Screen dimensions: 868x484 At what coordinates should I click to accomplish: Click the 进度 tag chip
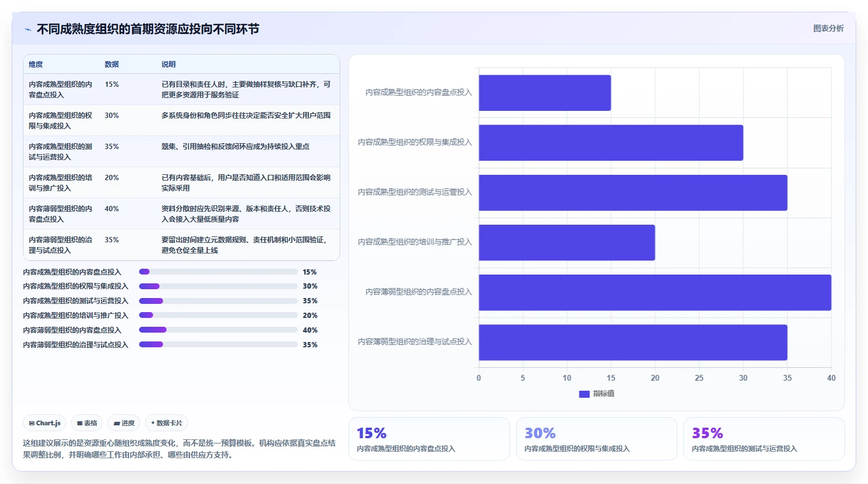pos(124,423)
